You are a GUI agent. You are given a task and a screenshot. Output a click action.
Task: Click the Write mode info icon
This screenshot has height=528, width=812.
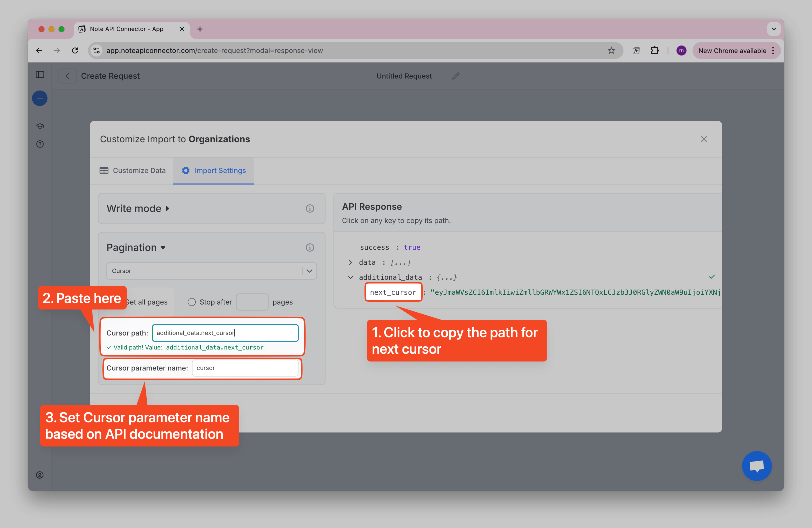(309, 208)
